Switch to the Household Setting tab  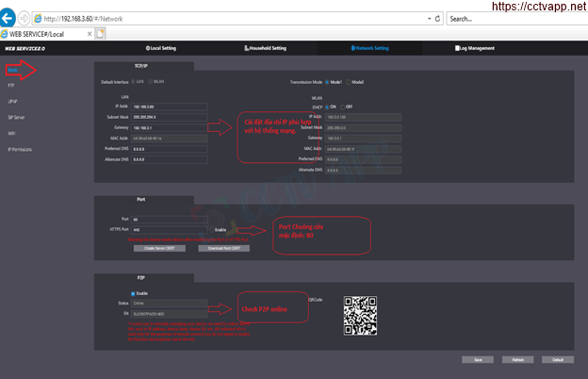click(x=267, y=47)
